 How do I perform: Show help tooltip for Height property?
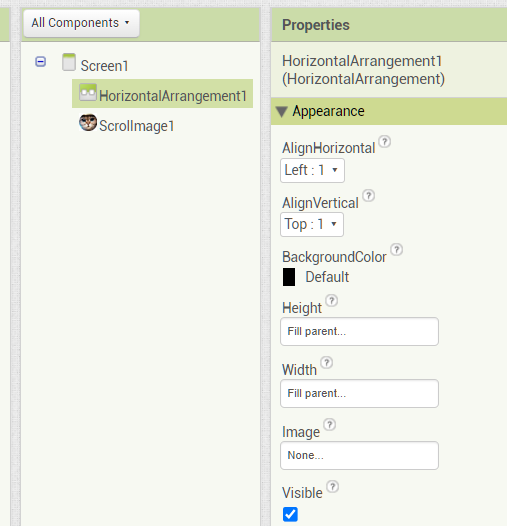click(x=332, y=300)
